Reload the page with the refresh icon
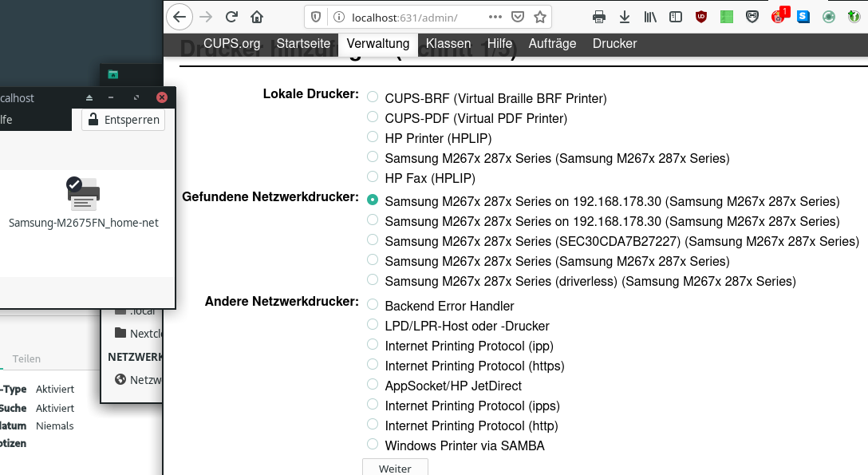Image resolution: width=868 pixels, height=475 pixels. pyautogui.click(x=231, y=16)
